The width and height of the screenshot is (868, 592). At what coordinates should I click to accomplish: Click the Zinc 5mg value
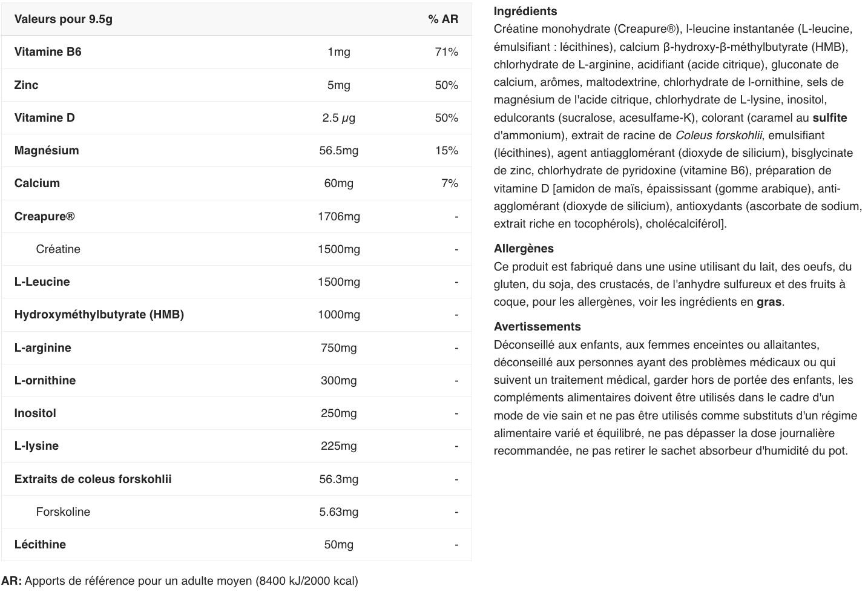coord(338,85)
